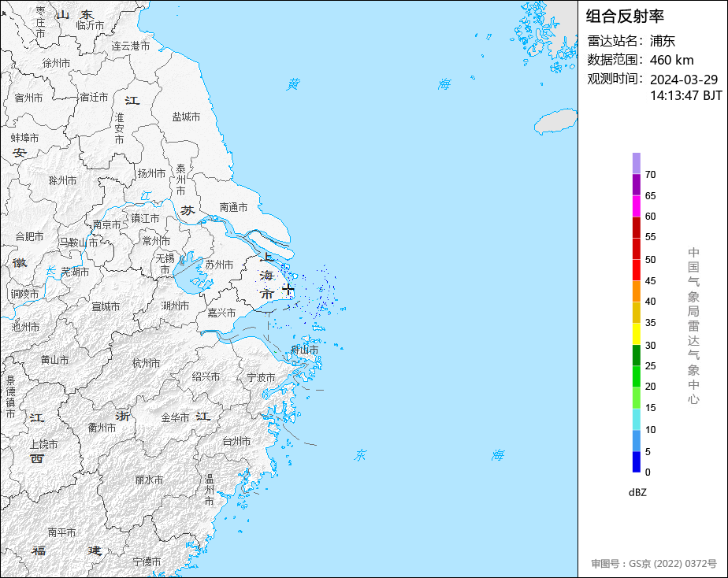Click the Jeju island shape
Viewport: 728px width, 578px height.
(555, 121)
